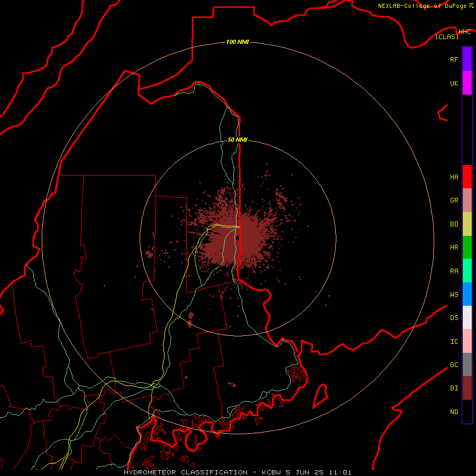The height and width of the screenshot is (476, 476).
Task: Click the 100 NMI range ring label
Action: tap(237, 42)
